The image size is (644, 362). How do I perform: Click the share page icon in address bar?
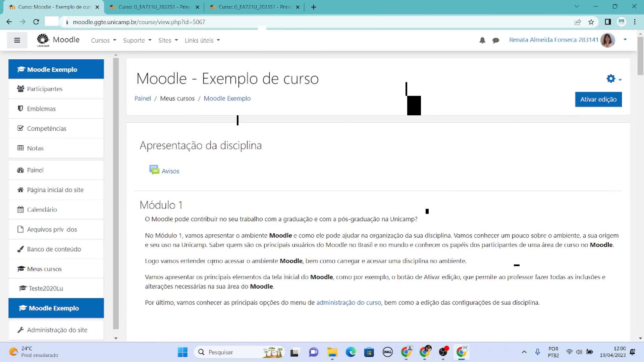click(x=578, y=22)
